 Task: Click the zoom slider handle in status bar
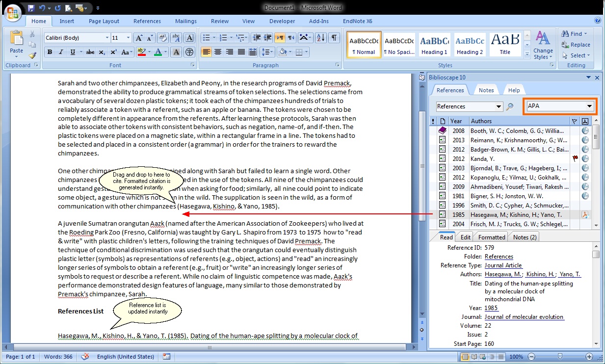point(560,357)
